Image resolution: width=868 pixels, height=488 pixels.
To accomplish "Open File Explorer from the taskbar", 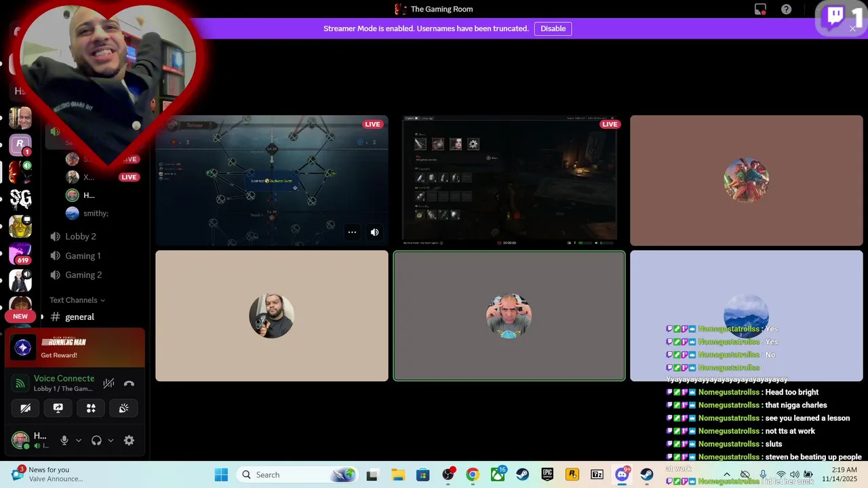I will [x=397, y=475].
